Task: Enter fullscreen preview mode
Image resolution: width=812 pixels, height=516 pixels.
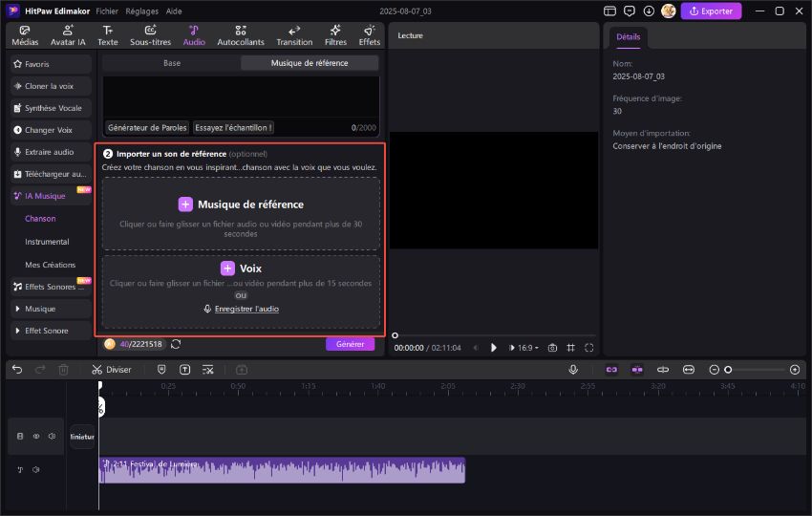Action: coord(588,348)
